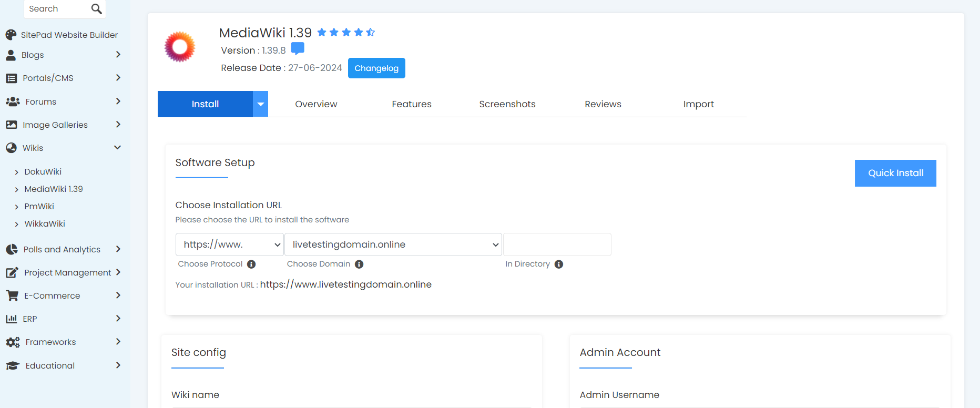
Task: Expand the Project Management chevron
Action: point(118,272)
